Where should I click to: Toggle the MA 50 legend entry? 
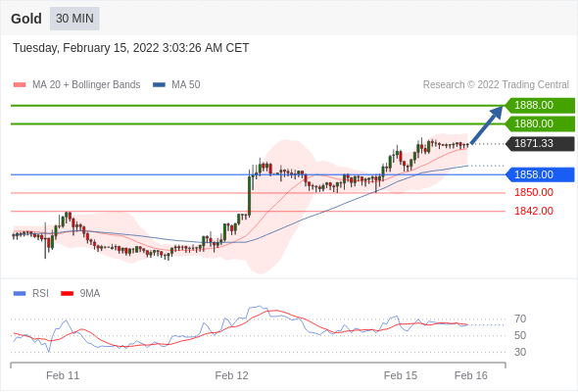[x=176, y=85]
